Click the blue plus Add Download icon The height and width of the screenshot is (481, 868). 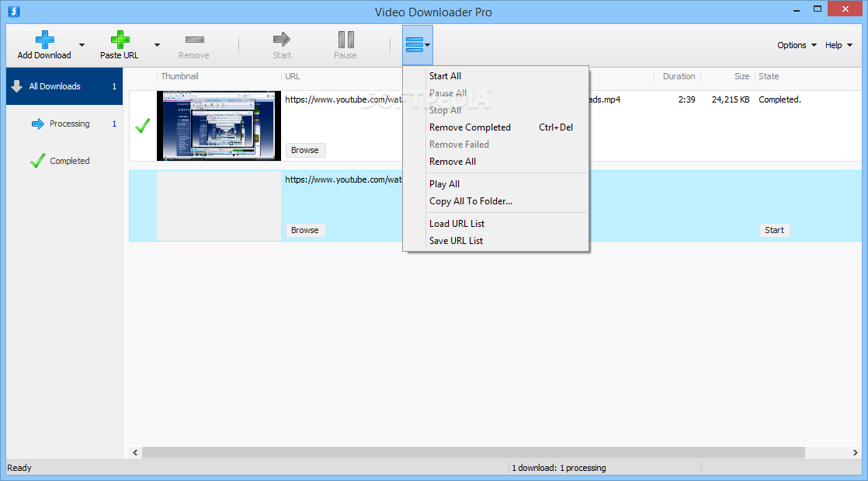[45, 40]
